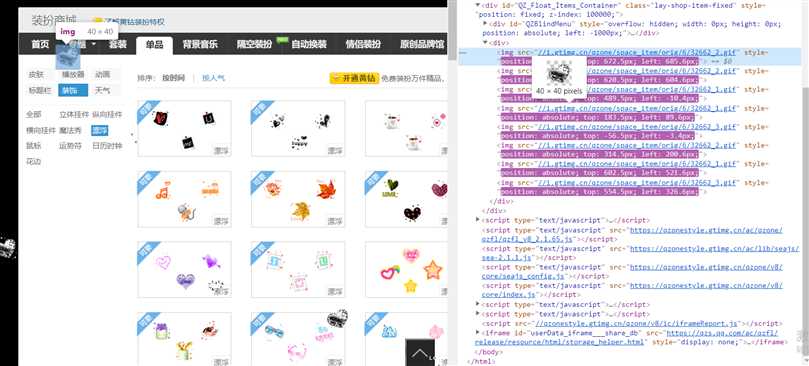Click the 黄钻装扮特权 link in header

pyautogui.click(x=134, y=22)
